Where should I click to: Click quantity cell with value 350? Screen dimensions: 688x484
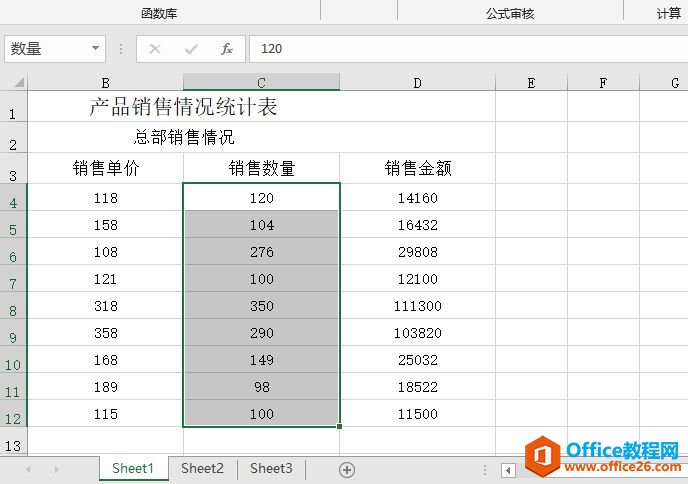262,305
